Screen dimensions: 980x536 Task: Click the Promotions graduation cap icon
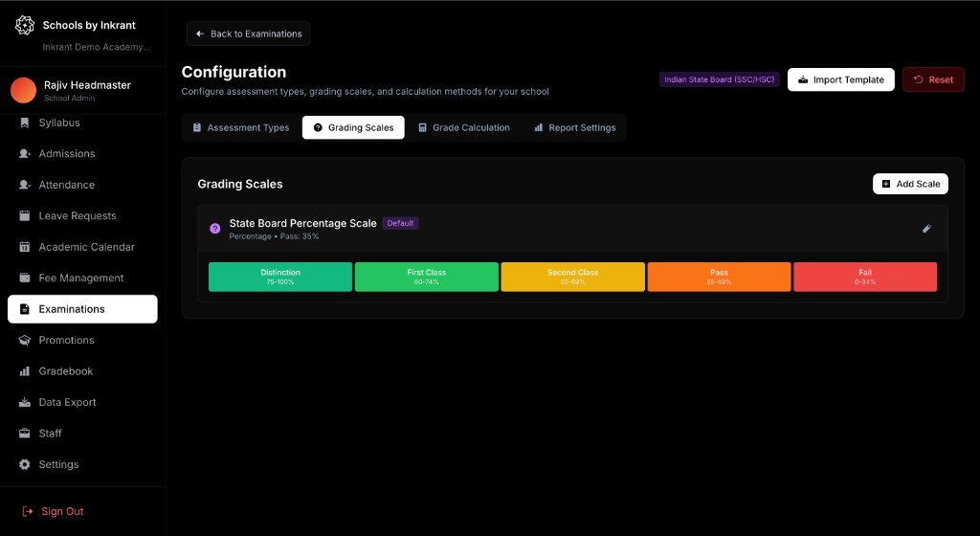pos(24,340)
